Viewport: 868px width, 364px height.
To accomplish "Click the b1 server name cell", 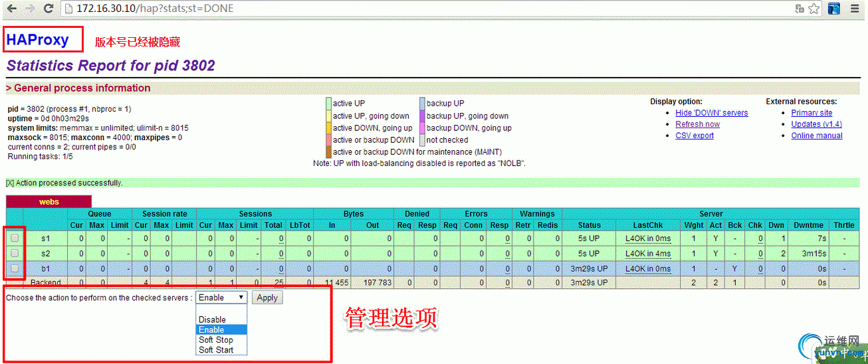I will [x=45, y=268].
